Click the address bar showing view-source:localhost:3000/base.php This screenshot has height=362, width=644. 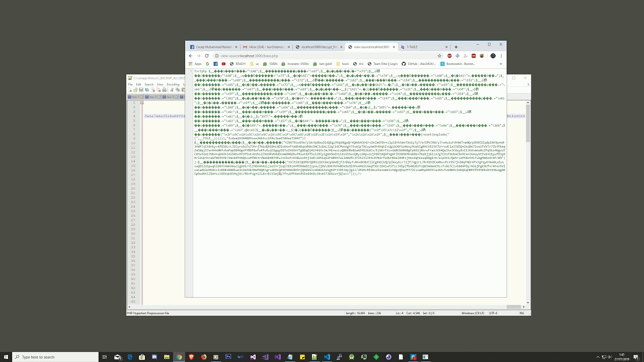327,56
